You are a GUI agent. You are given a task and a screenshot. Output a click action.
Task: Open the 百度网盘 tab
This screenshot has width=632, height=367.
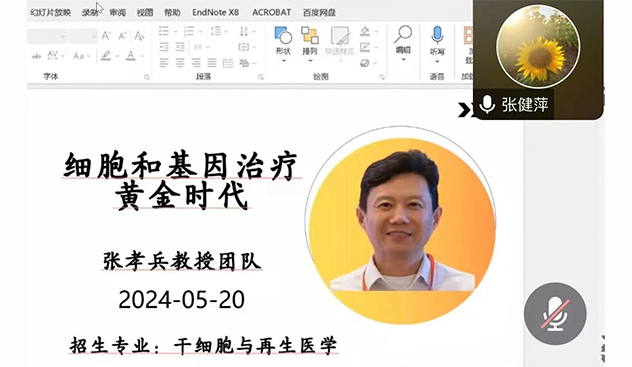point(319,12)
